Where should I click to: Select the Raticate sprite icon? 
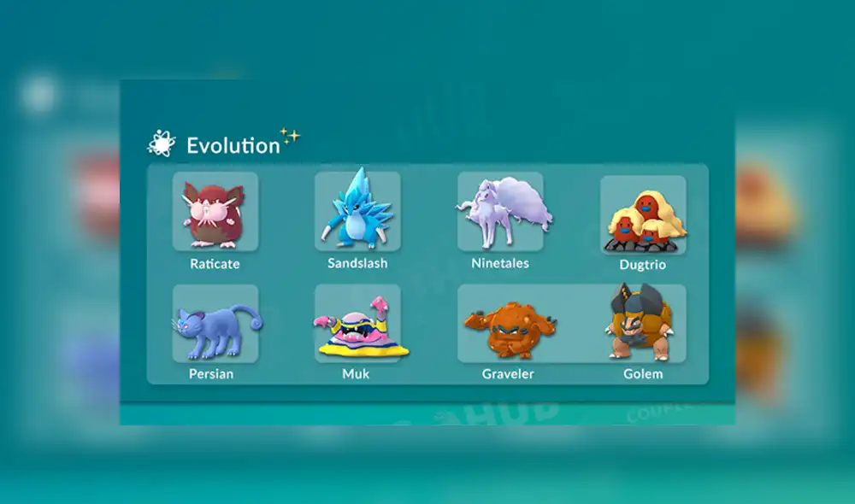(215, 212)
